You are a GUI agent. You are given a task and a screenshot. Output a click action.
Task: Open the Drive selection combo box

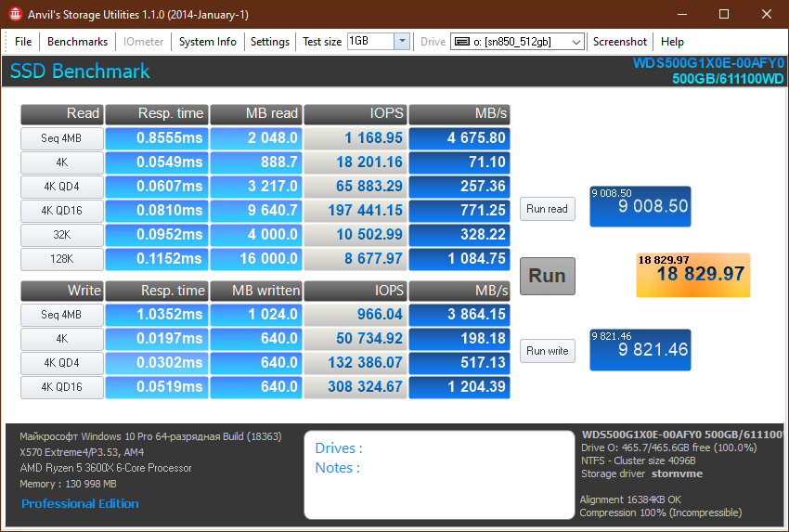pyautogui.click(x=517, y=42)
